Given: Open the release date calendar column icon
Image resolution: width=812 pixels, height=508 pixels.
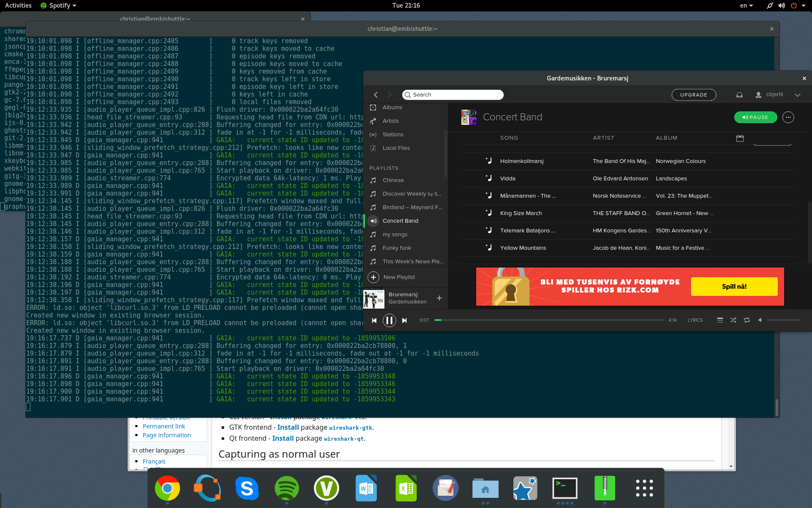Looking at the screenshot, I should click(x=739, y=138).
